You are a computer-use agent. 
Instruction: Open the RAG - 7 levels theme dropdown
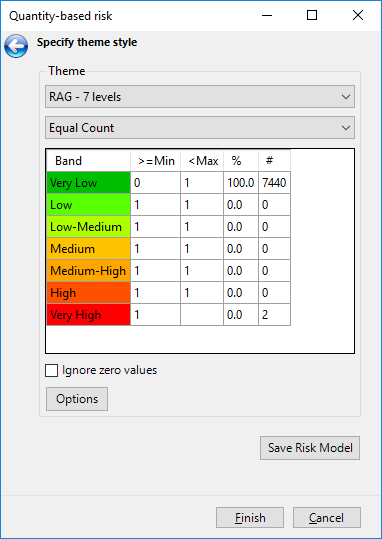coord(200,97)
